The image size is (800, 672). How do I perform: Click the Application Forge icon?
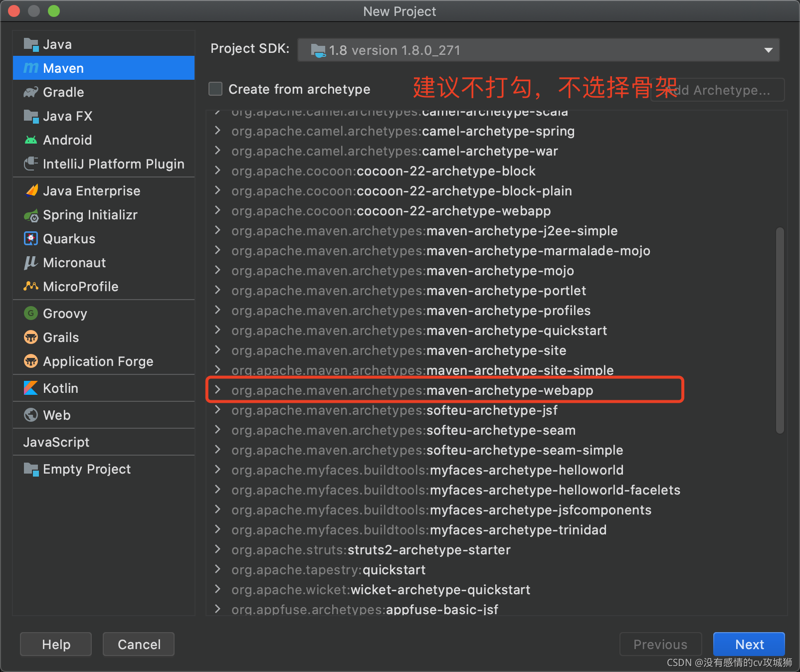coord(31,361)
